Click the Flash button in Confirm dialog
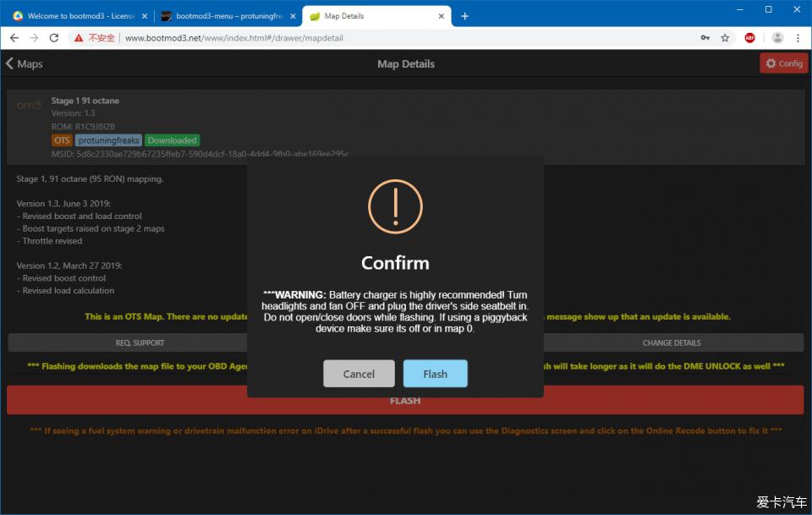 click(x=435, y=374)
